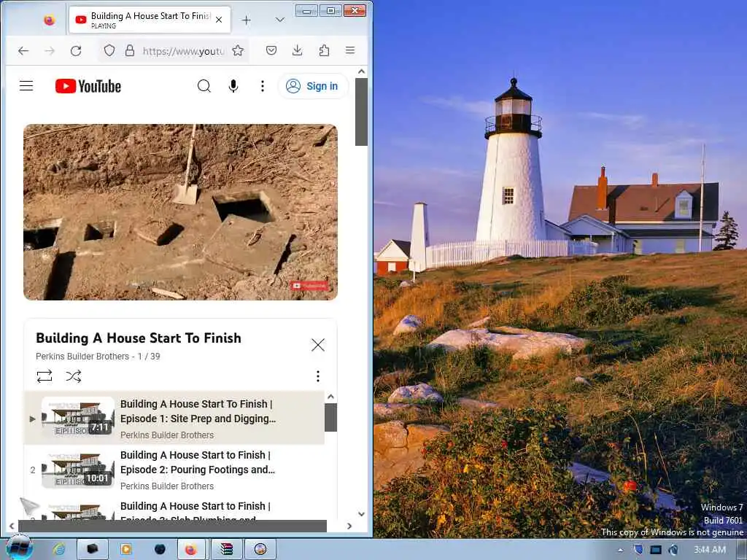Click the show desktop strip at taskbar end

(x=743, y=550)
